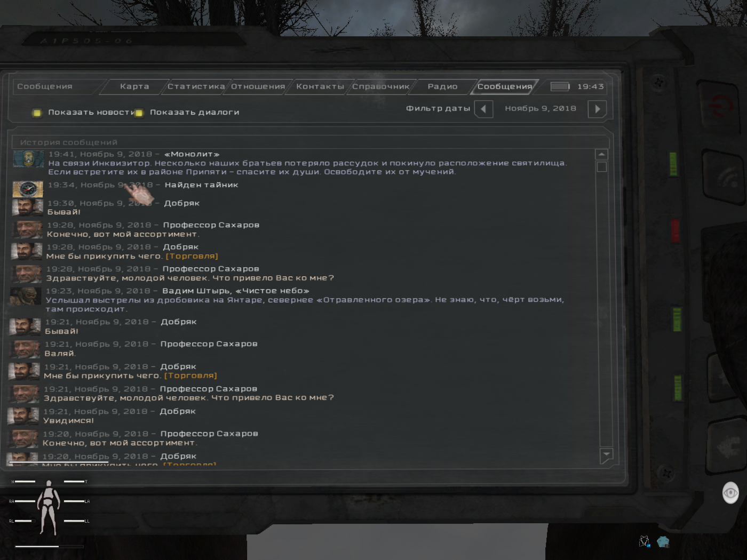Click the compass icon for found stash
This screenshot has width=747, height=560.
click(x=28, y=189)
